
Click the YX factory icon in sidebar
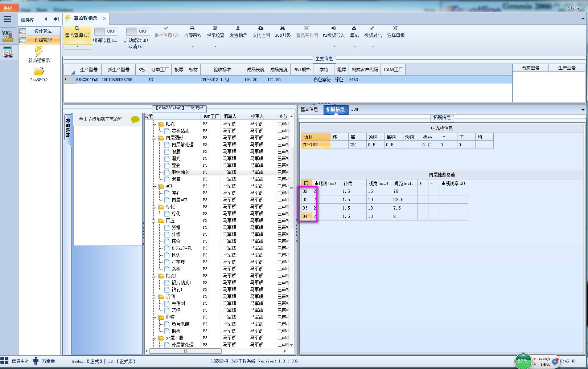point(8,36)
